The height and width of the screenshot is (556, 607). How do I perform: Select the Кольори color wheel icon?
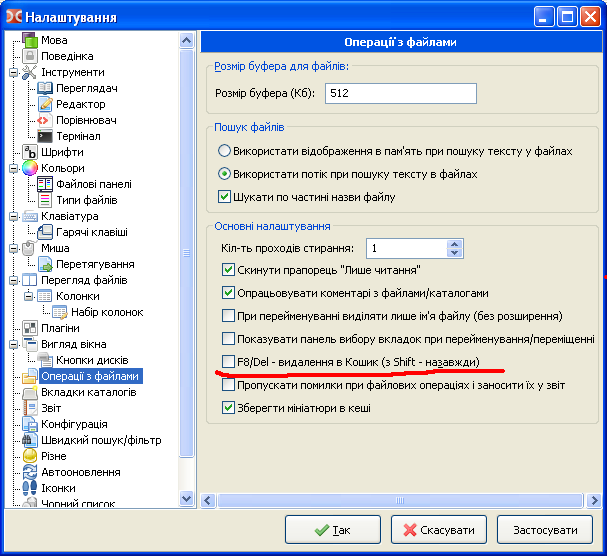click(x=29, y=168)
